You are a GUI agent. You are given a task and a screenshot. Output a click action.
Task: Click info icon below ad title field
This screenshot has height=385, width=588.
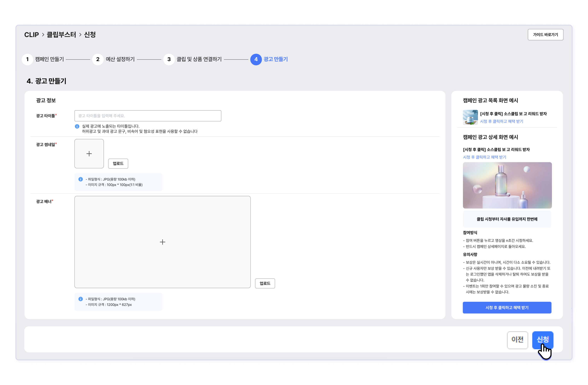pyautogui.click(x=77, y=126)
